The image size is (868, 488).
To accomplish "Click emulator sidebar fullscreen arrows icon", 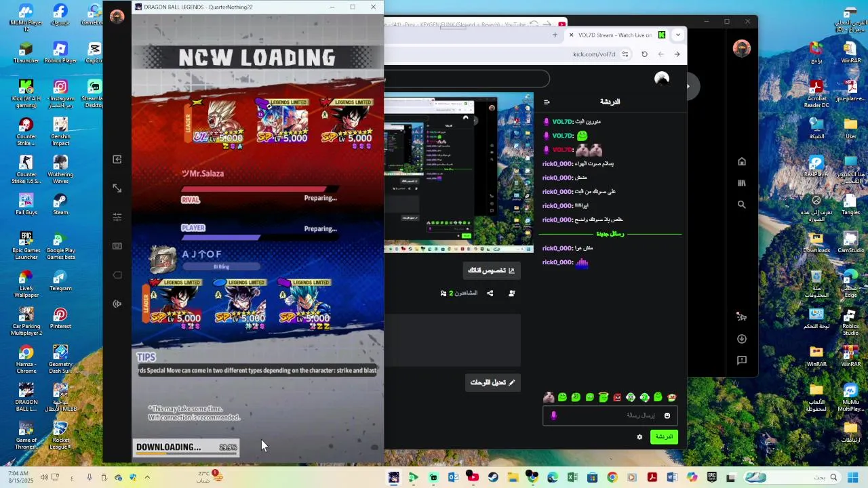I will point(117,188).
